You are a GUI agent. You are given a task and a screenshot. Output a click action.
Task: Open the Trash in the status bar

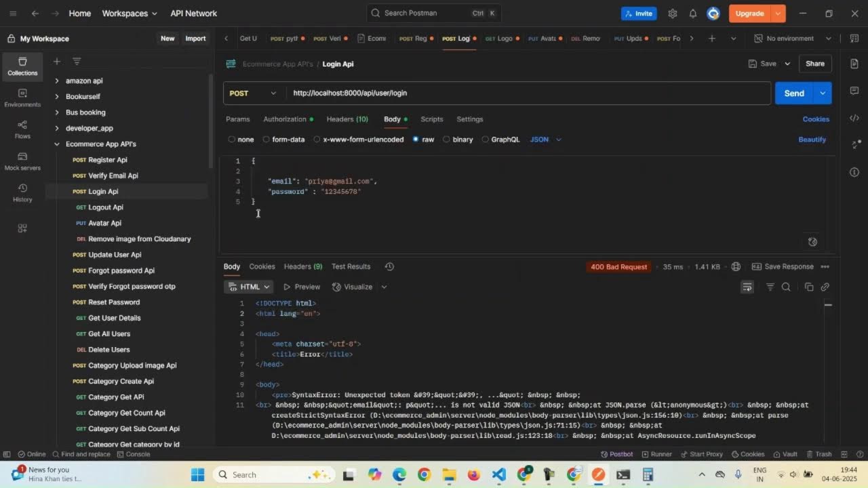[x=818, y=454]
